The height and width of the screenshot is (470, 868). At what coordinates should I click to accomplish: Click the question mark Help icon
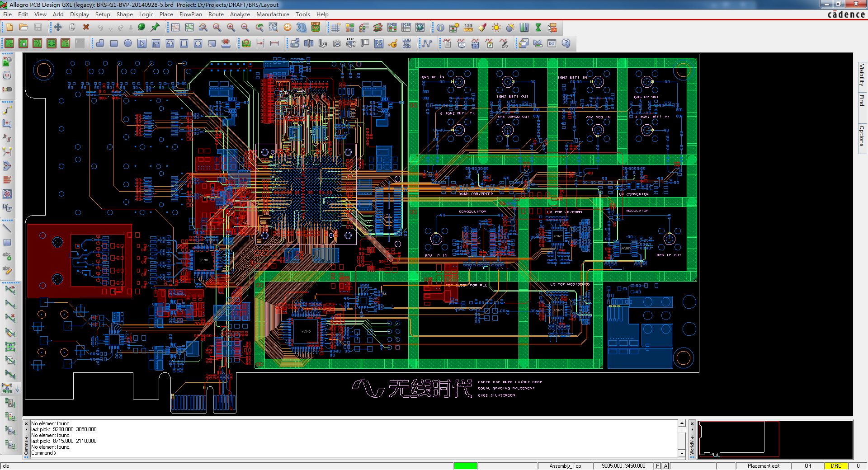click(x=566, y=43)
